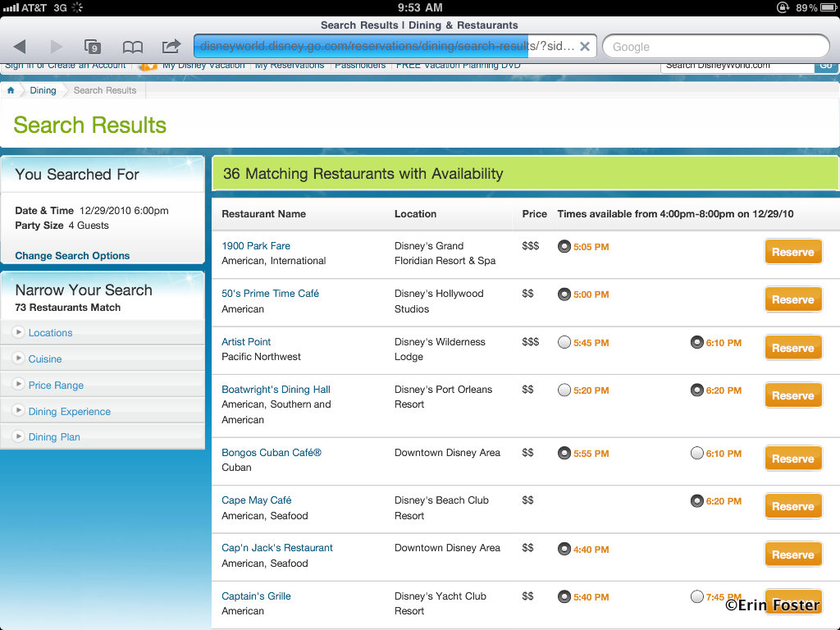Go to Dining in the breadcrumb
This screenshot has height=630, width=840.
(43, 90)
